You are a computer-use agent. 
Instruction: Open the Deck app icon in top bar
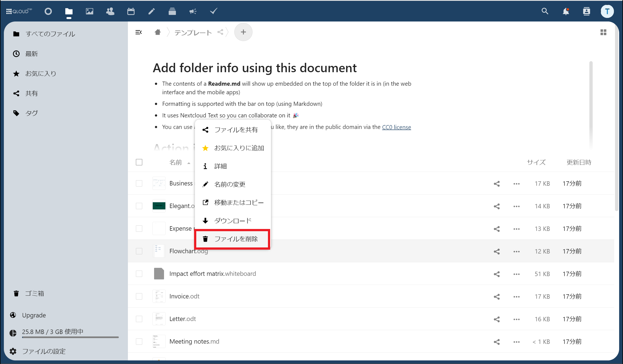click(172, 11)
